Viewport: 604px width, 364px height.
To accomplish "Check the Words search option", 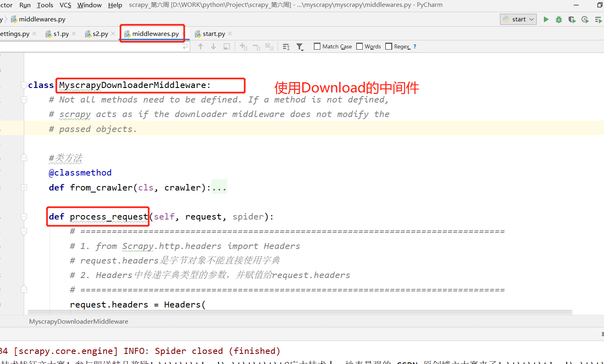I will (x=359, y=46).
